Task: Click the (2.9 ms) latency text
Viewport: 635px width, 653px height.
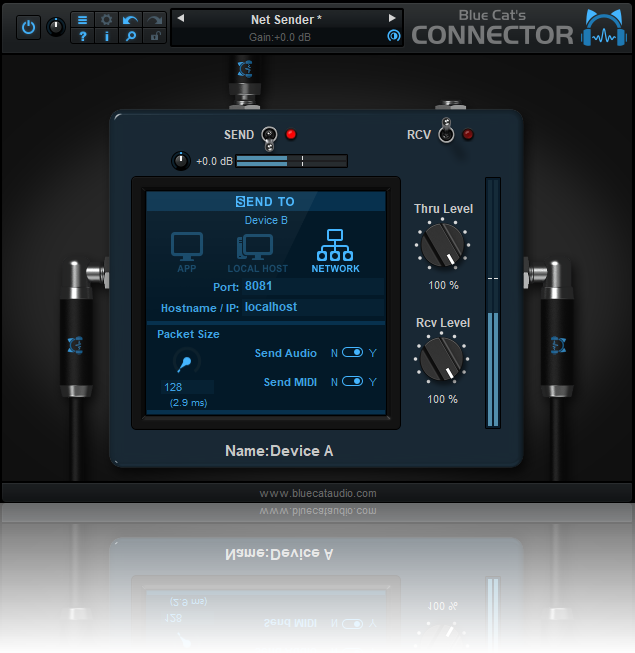Action: (x=188, y=403)
